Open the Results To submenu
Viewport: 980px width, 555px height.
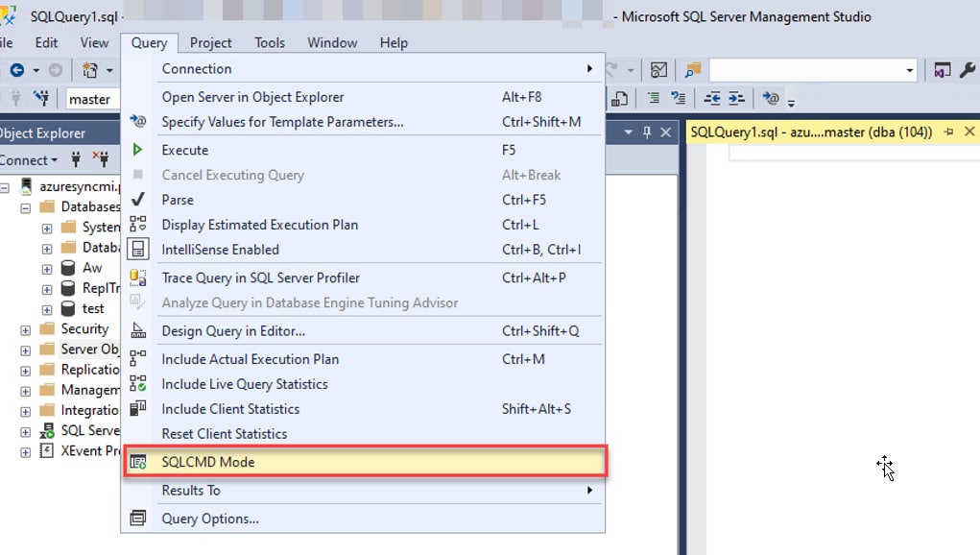[x=363, y=490]
